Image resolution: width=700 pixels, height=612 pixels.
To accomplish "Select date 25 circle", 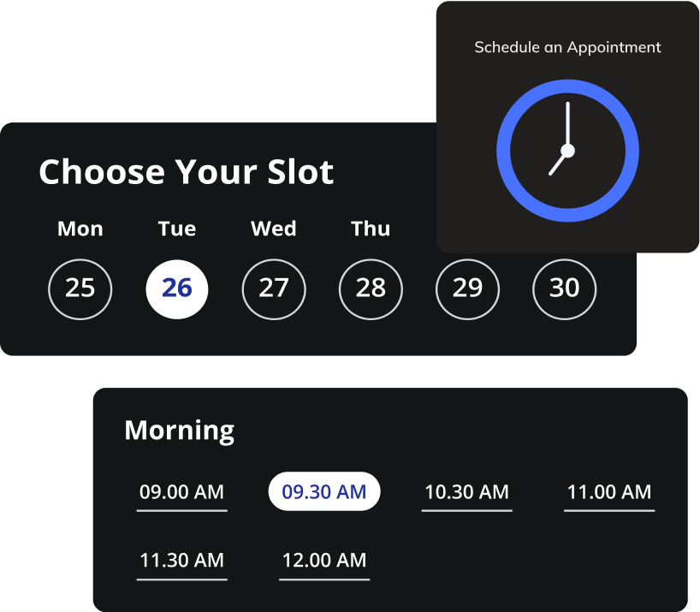I will (x=80, y=288).
